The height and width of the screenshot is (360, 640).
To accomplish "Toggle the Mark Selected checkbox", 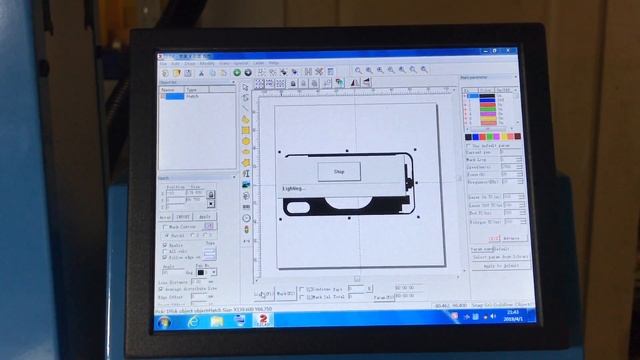I will coord(302,297).
